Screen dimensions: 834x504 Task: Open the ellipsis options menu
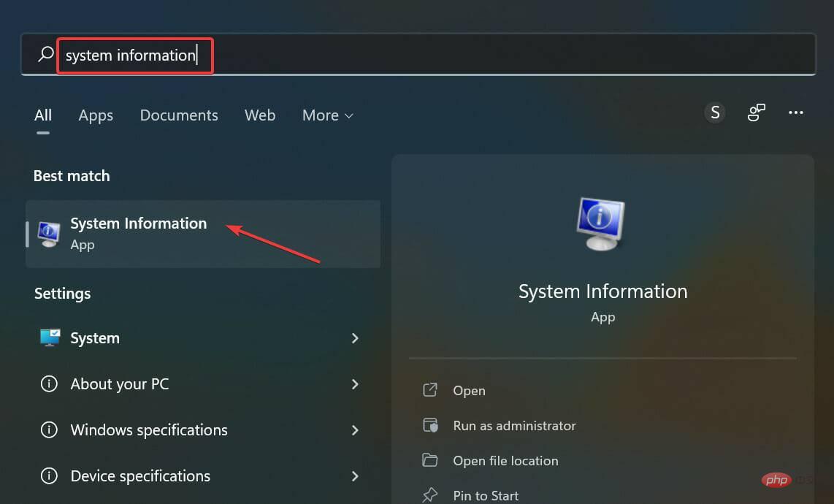[x=796, y=112]
